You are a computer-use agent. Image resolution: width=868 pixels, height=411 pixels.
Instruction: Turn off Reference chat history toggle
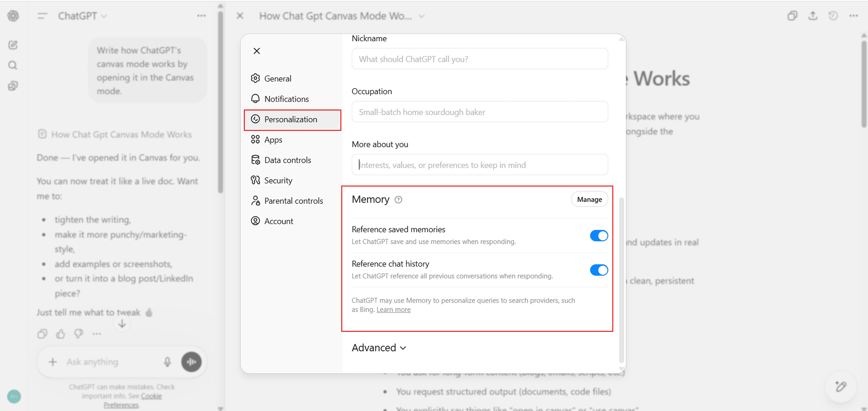click(x=599, y=270)
